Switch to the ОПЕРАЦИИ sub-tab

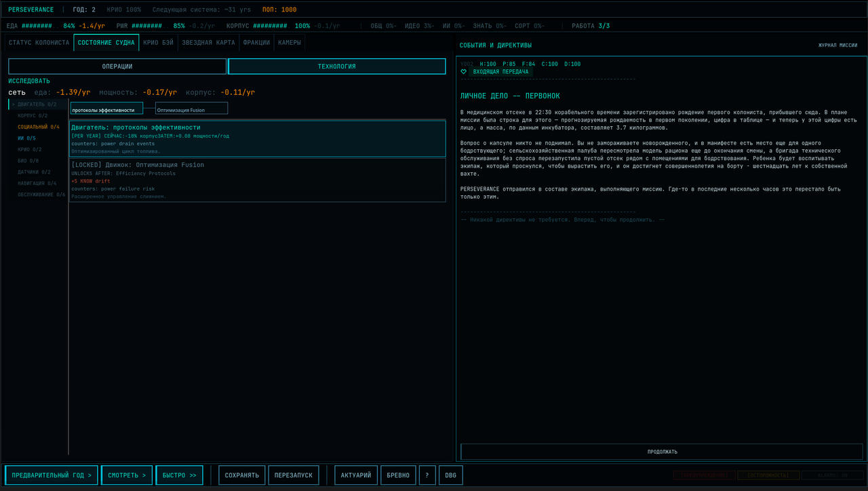pos(117,66)
